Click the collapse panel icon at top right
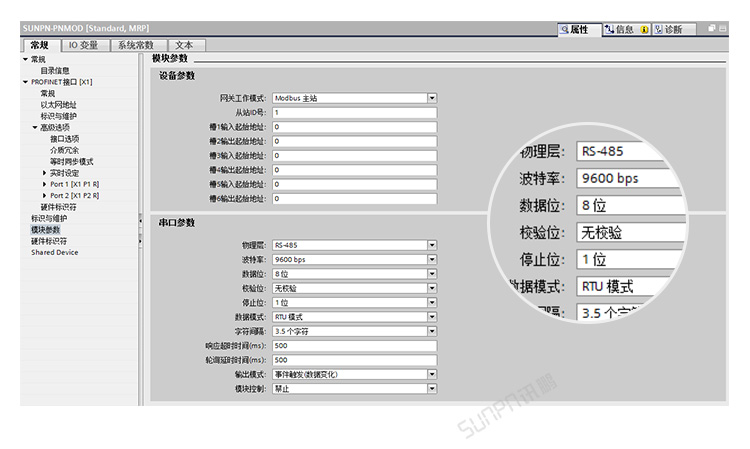The height and width of the screenshot is (449, 750). [x=722, y=29]
